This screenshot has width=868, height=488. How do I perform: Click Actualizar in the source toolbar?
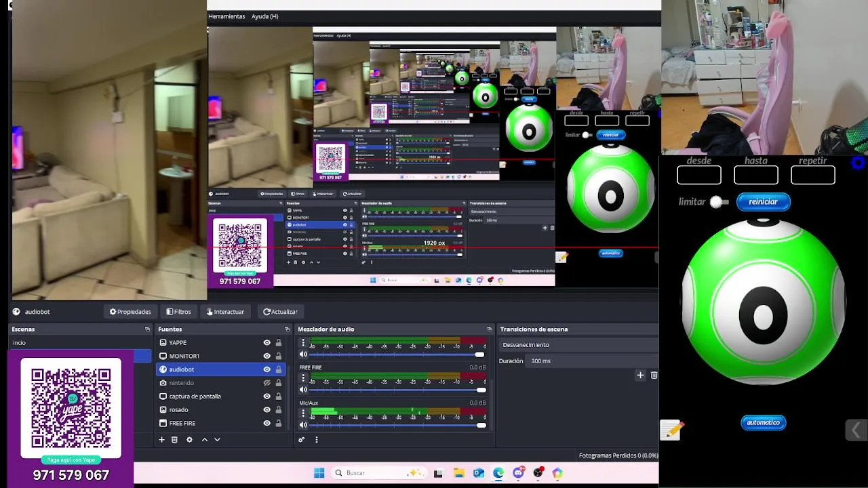tap(280, 312)
